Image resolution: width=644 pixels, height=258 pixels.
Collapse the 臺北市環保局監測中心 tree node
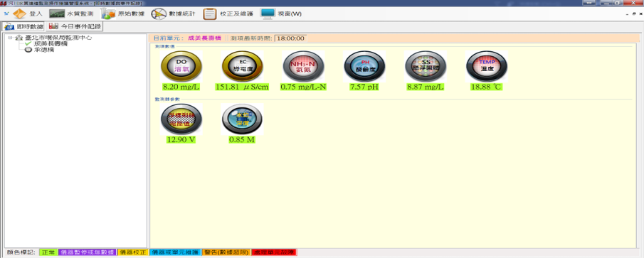10,38
